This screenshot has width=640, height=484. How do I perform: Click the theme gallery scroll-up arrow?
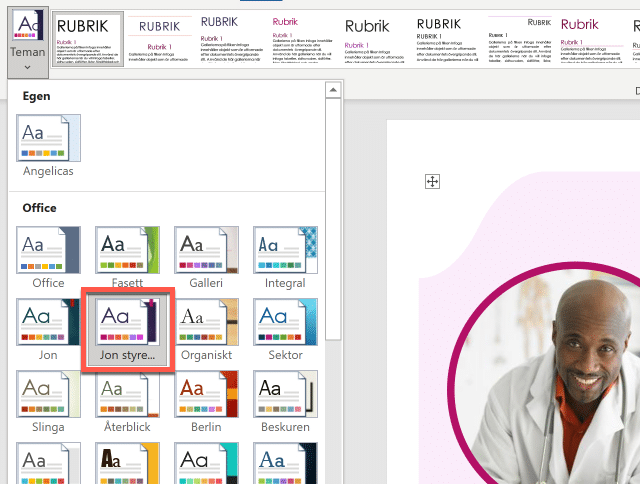334,91
